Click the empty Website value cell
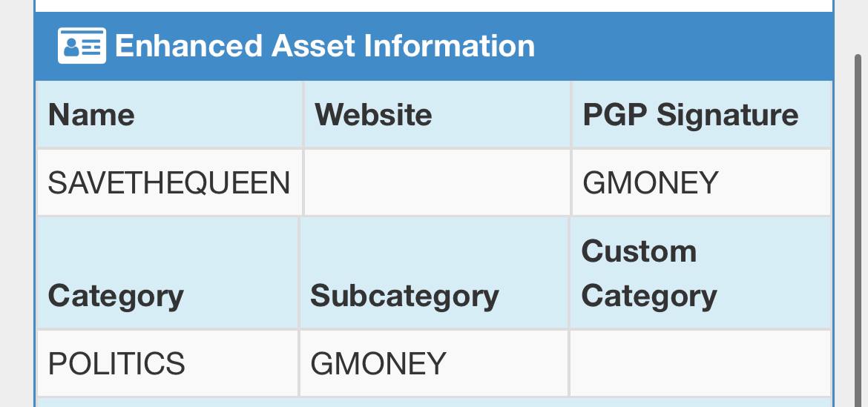The width and height of the screenshot is (868, 407). 437,182
